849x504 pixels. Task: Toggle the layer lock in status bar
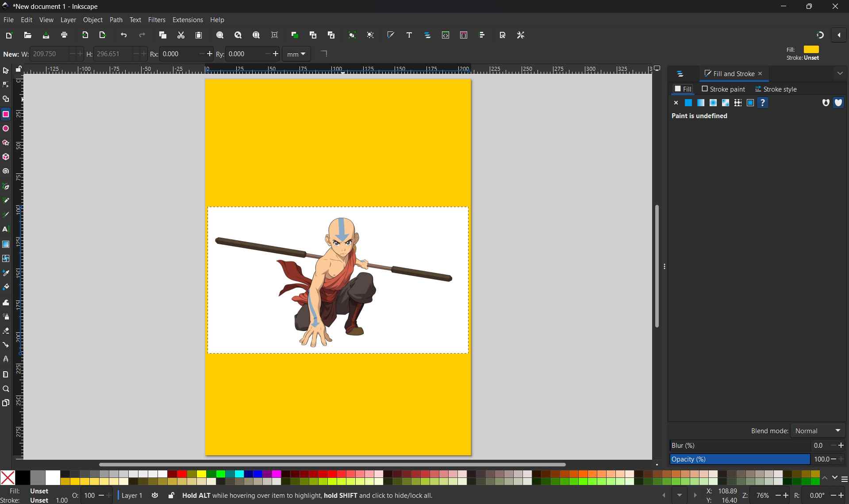coord(171,496)
